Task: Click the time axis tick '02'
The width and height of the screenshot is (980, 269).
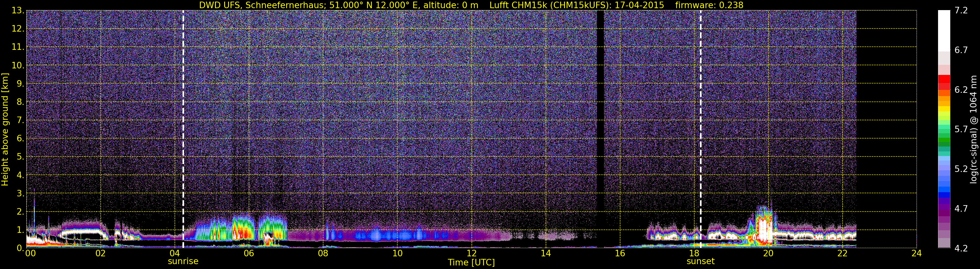Action: pyautogui.click(x=100, y=254)
